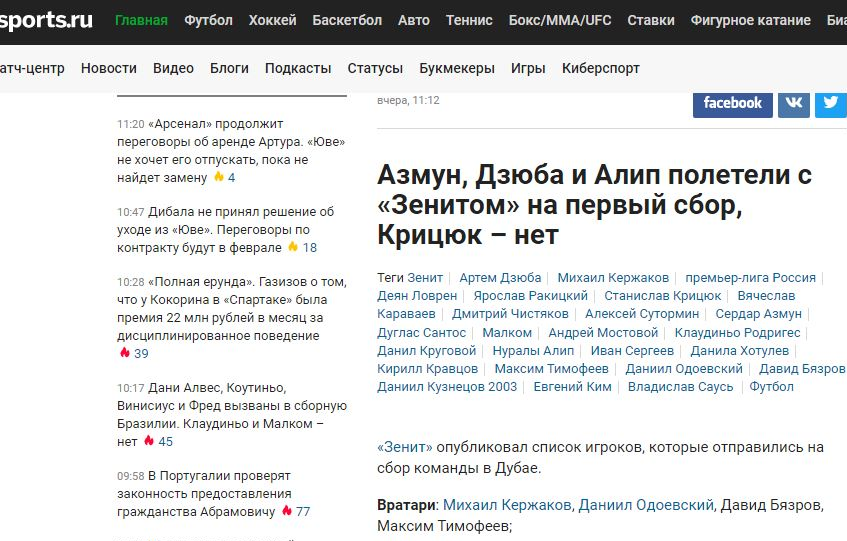The image size is (847, 541).
Task: Open the Киберспорт tab
Action: click(600, 68)
